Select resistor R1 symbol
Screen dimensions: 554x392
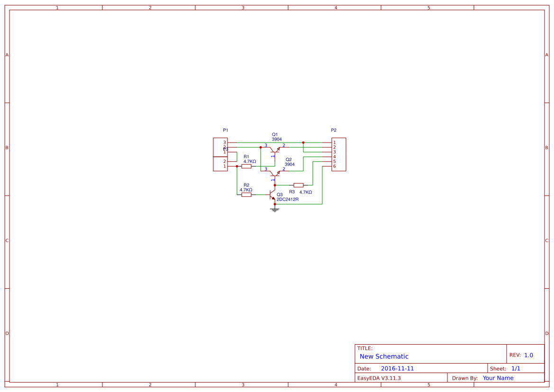pyautogui.click(x=246, y=166)
